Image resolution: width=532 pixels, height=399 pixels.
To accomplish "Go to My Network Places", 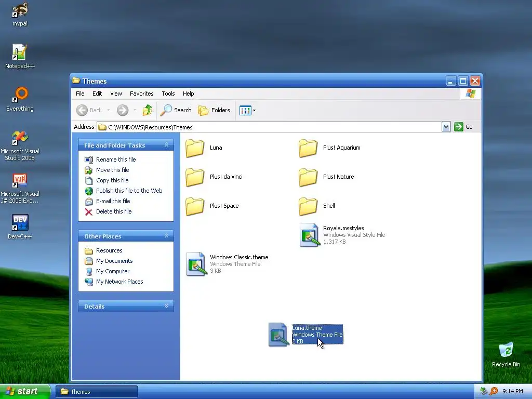I will (x=119, y=282).
